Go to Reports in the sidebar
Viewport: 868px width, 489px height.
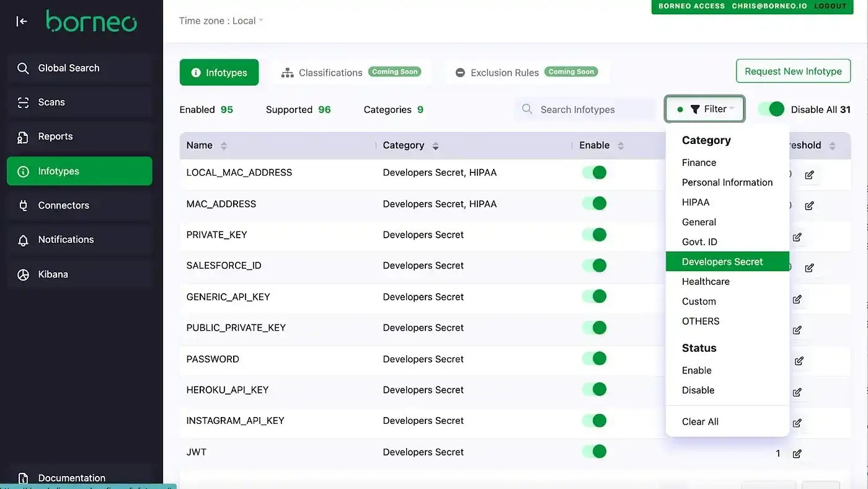click(x=79, y=137)
